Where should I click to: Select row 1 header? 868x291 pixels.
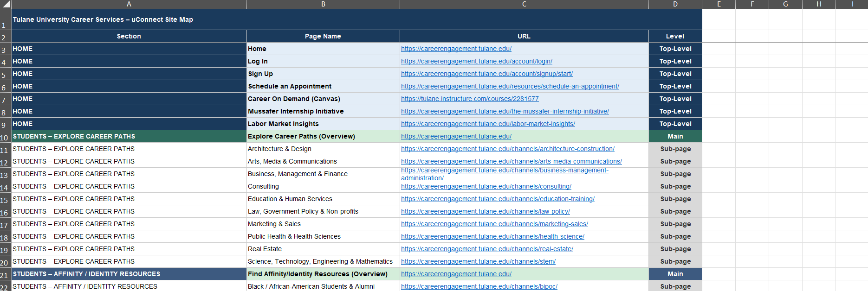pyautogui.click(x=6, y=19)
